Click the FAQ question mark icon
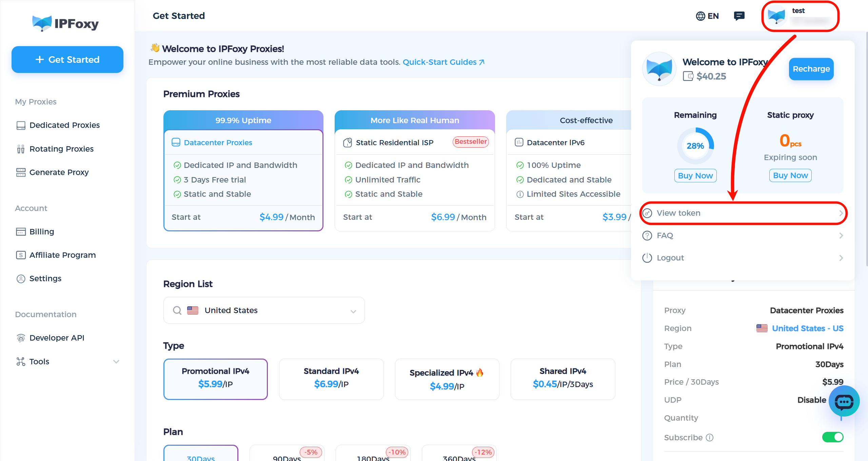The height and width of the screenshot is (461, 868). click(647, 235)
